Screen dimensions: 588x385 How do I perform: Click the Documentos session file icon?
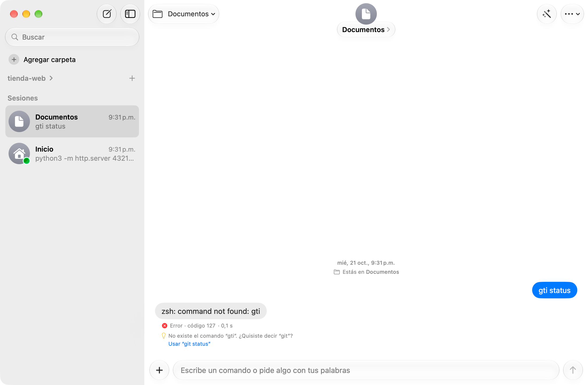19,121
